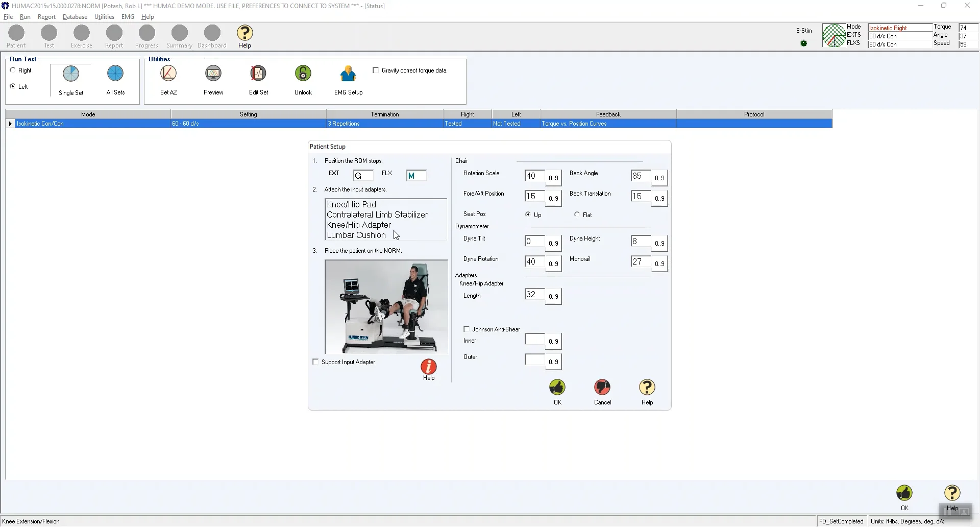The image size is (980, 527).
Task: Click the Patient toolbar icon
Action: coord(16,33)
